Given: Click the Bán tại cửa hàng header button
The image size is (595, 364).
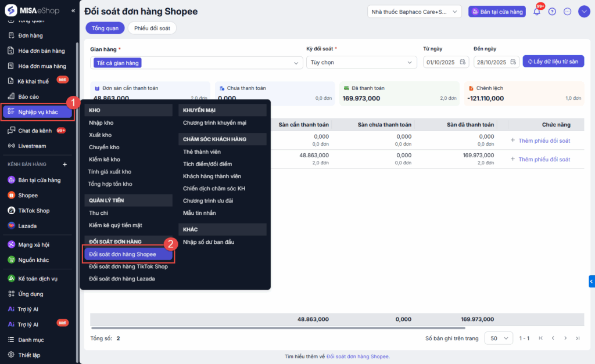Looking at the screenshot, I should click(497, 12).
